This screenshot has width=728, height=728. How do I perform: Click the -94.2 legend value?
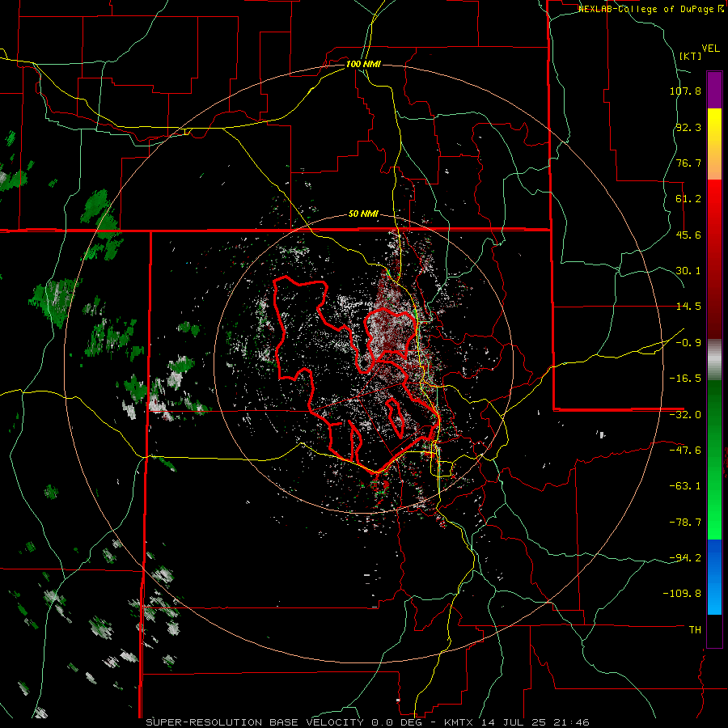[685, 557]
